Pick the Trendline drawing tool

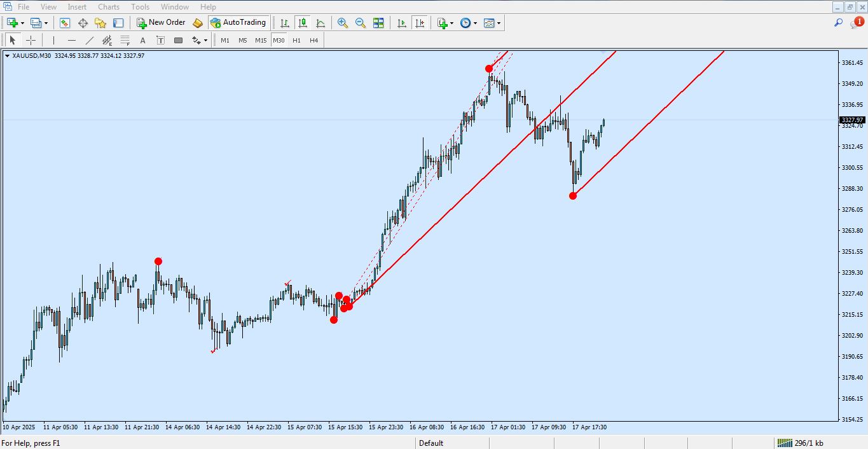[x=90, y=40]
